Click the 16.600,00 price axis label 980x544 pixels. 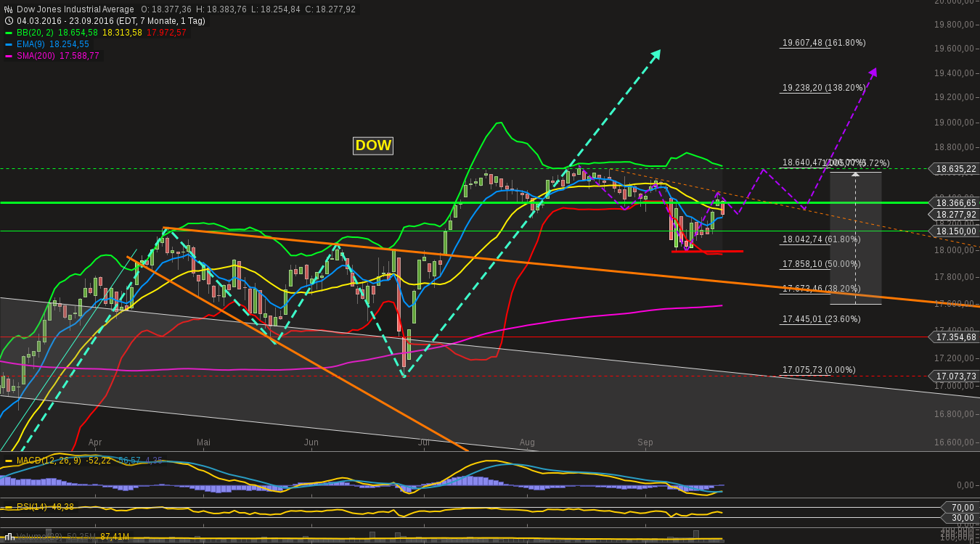pos(952,442)
